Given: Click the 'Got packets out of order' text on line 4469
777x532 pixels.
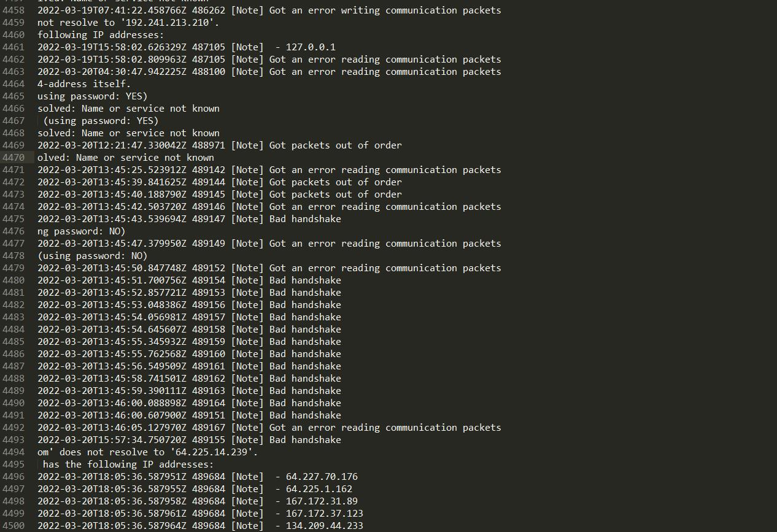Looking at the screenshot, I should [x=336, y=145].
